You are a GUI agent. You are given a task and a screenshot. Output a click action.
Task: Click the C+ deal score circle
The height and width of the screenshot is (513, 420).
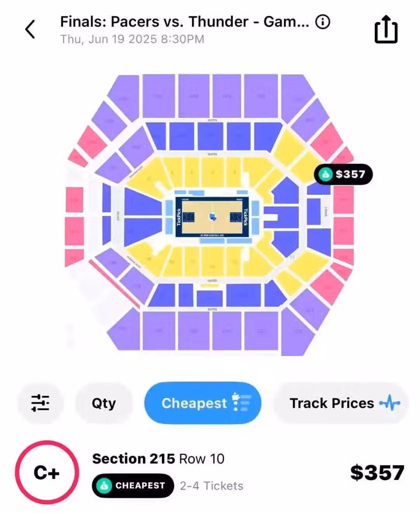(47, 473)
